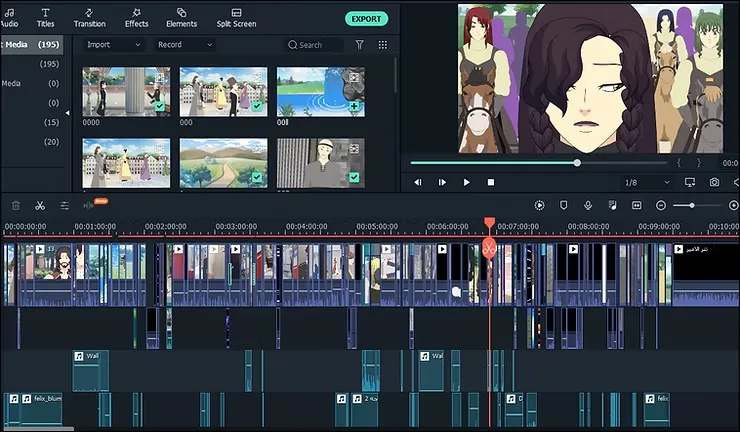
Task: Click the 00:03:00:00 ruler mark
Action: click(236, 227)
